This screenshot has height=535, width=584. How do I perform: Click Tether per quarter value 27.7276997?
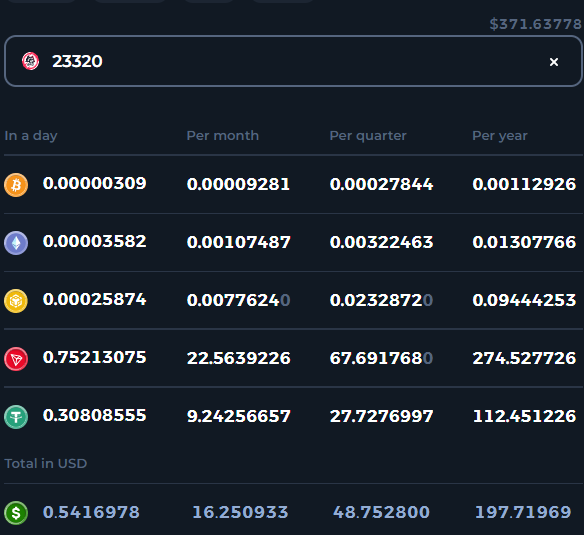(381, 416)
